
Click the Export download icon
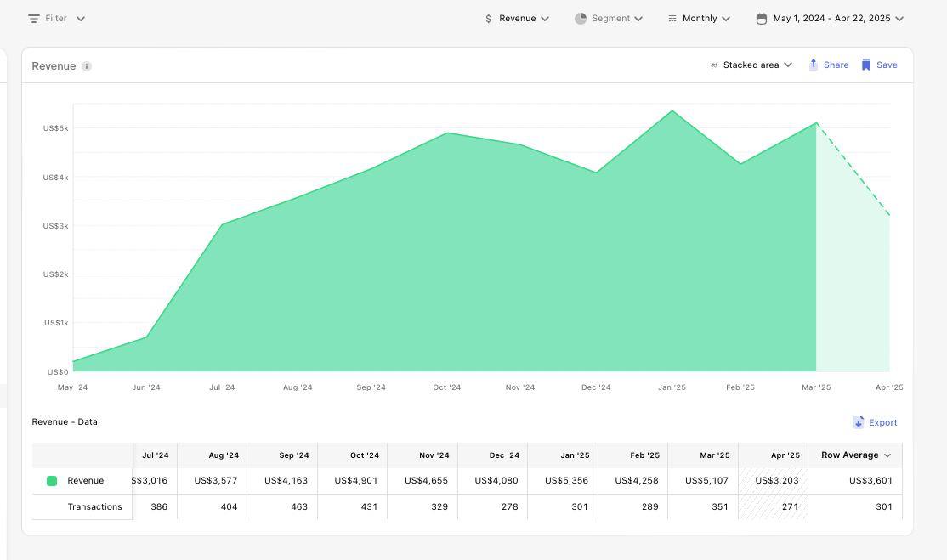[x=859, y=422]
